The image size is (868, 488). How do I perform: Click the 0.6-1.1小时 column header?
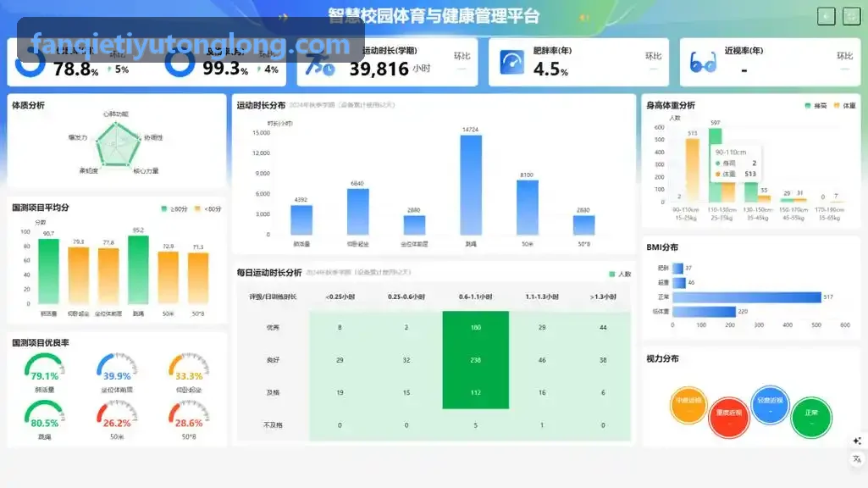coord(476,297)
